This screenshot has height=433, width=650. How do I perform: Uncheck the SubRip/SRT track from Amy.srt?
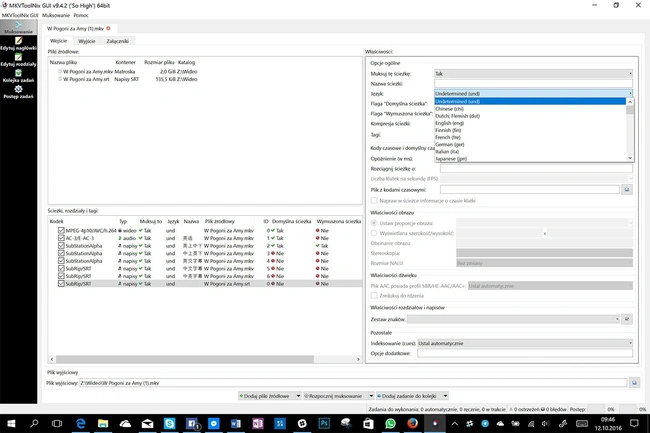click(61, 284)
